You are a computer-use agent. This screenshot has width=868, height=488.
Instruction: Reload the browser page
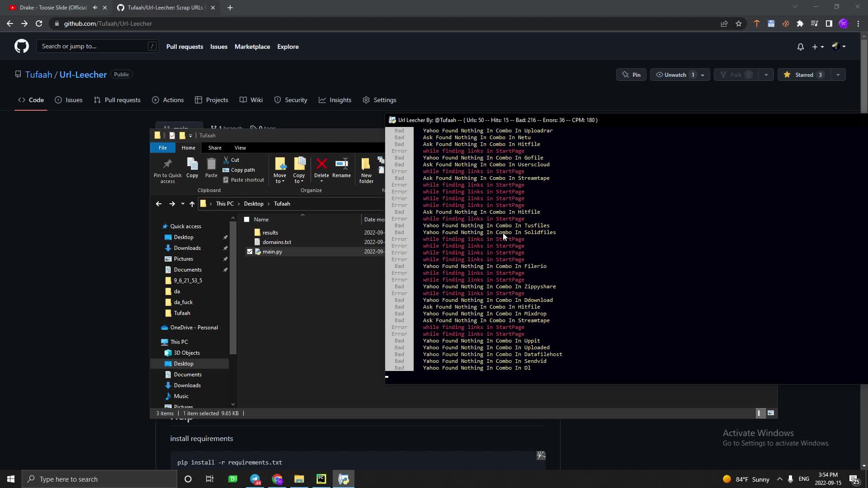pos(39,23)
